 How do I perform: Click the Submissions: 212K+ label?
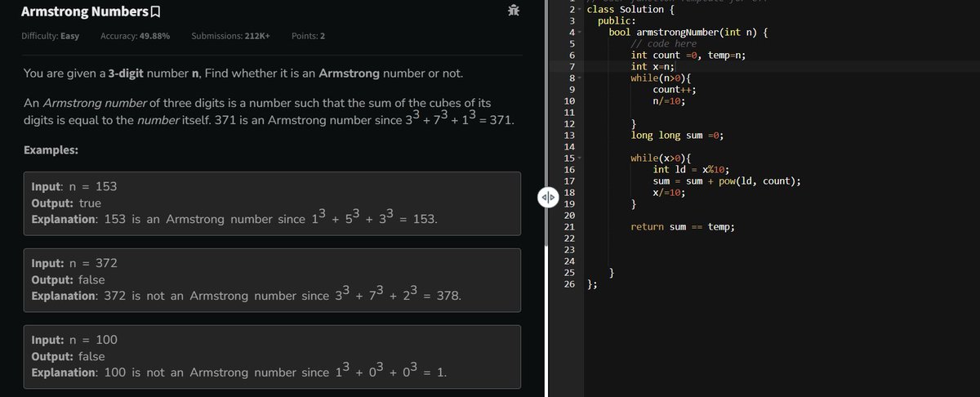click(230, 37)
